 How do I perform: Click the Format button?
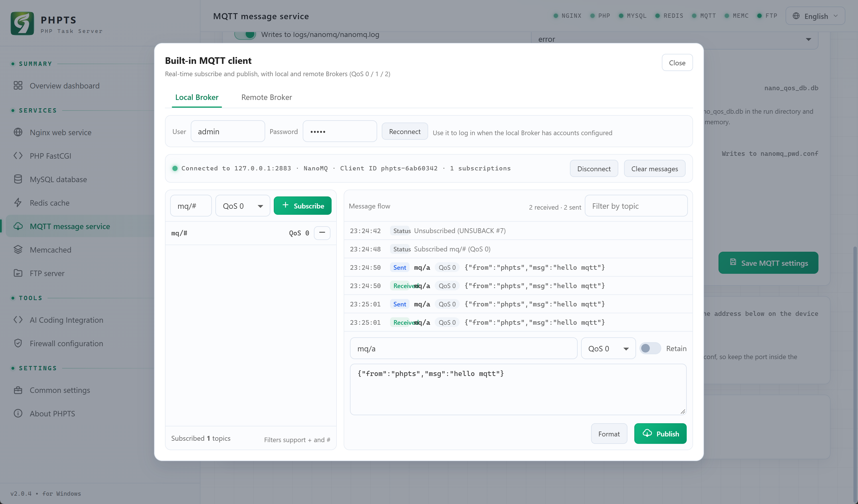tap(609, 434)
